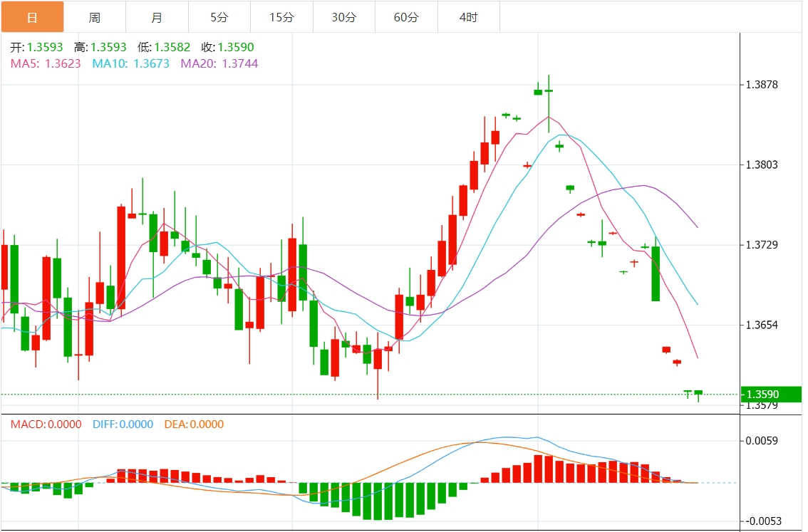Viewport: 808px width, 532px height.
Task: Click the 1.3654 price axis label
Action: click(762, 325)
